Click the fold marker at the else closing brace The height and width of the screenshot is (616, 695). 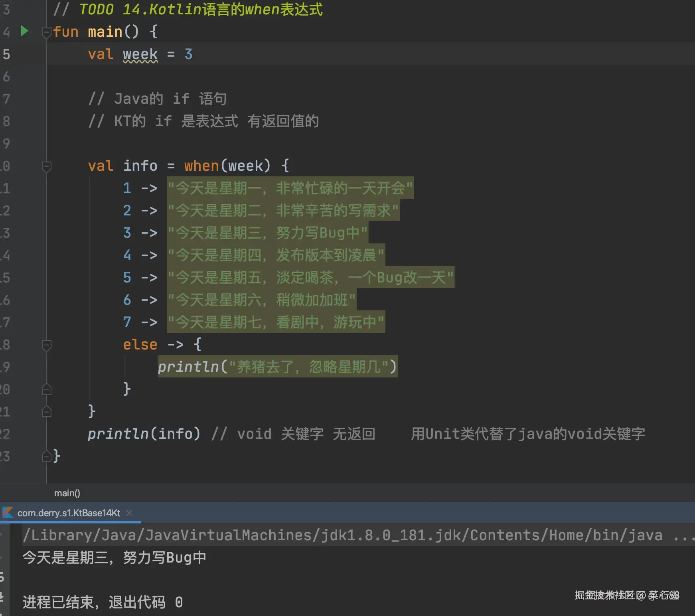47,389
